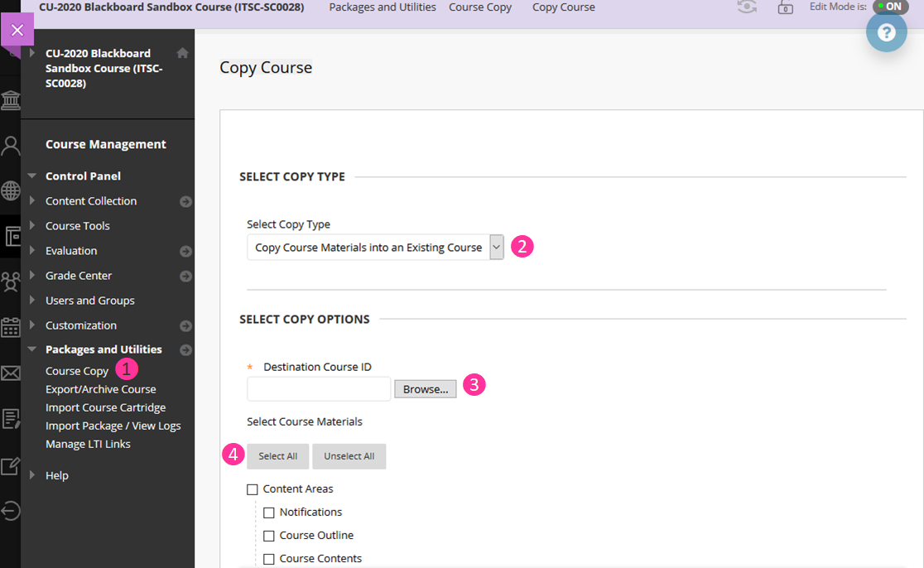The height and width of the screenshot is (568, 924).
Task: Toggle Edit Mode ON switch
Action: 890,7
